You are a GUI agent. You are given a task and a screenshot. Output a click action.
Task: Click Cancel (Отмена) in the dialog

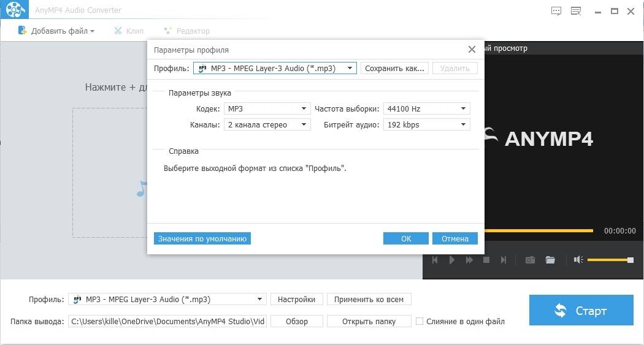(x=454, y=239)
